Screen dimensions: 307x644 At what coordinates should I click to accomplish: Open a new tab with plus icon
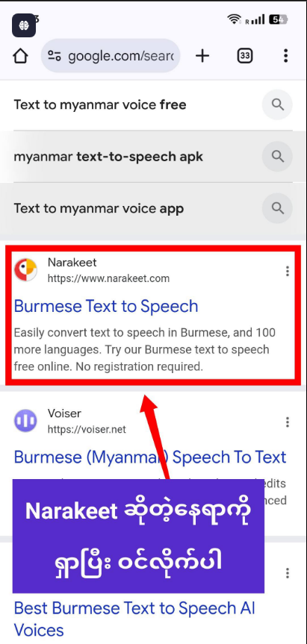coord(202,56)
